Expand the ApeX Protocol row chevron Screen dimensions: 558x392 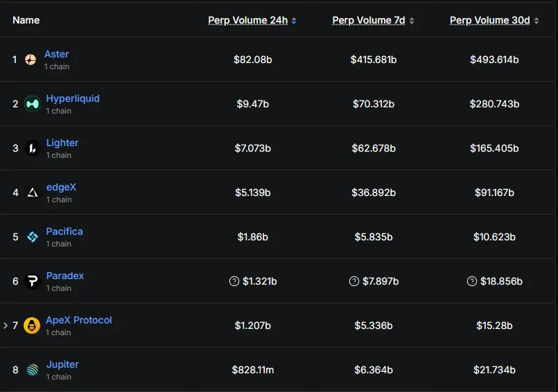pos(6,326)
